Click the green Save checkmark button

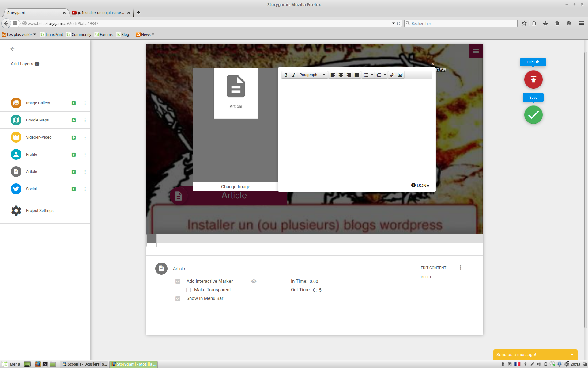tap(533, 115)
